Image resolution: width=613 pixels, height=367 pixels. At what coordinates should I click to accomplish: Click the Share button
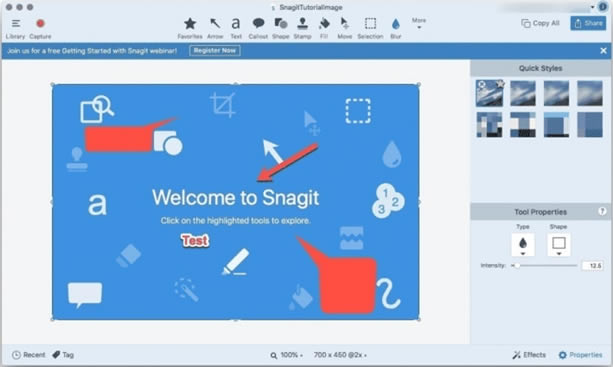coord(588,23)
